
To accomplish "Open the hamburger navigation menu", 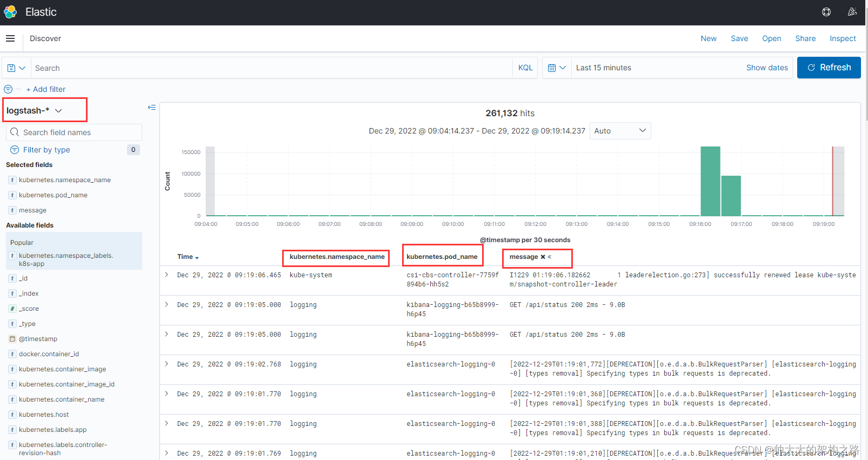I will 10,38.
